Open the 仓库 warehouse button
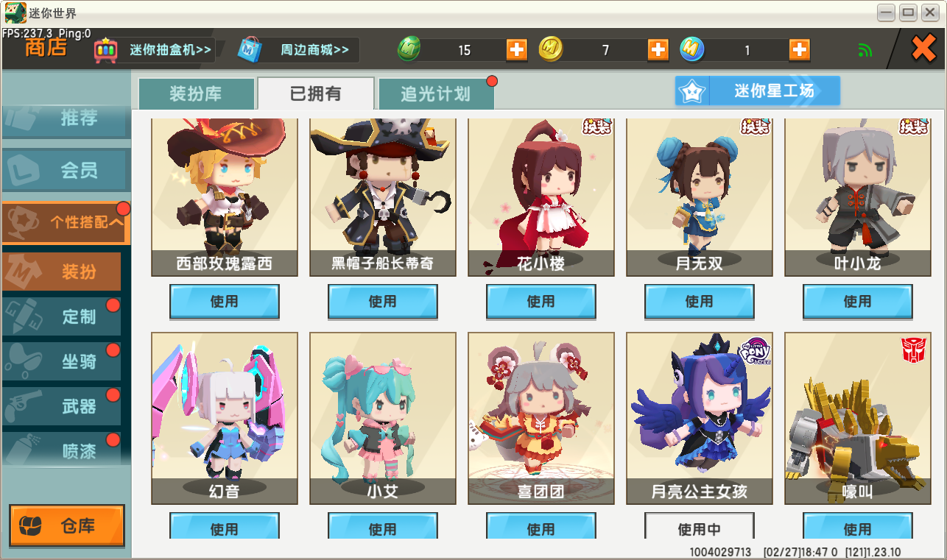This screenshot has width=947, height=560. (x=67, y=526)
